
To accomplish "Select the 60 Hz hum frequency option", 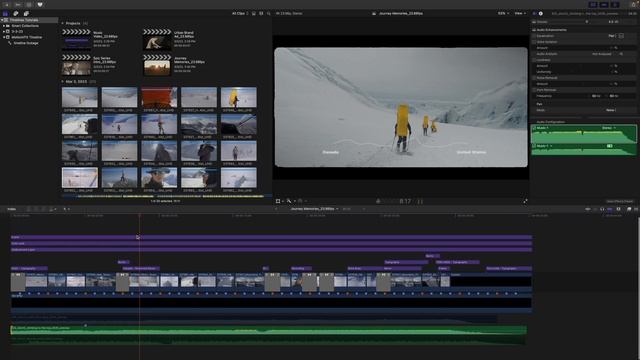I will 613,96.
